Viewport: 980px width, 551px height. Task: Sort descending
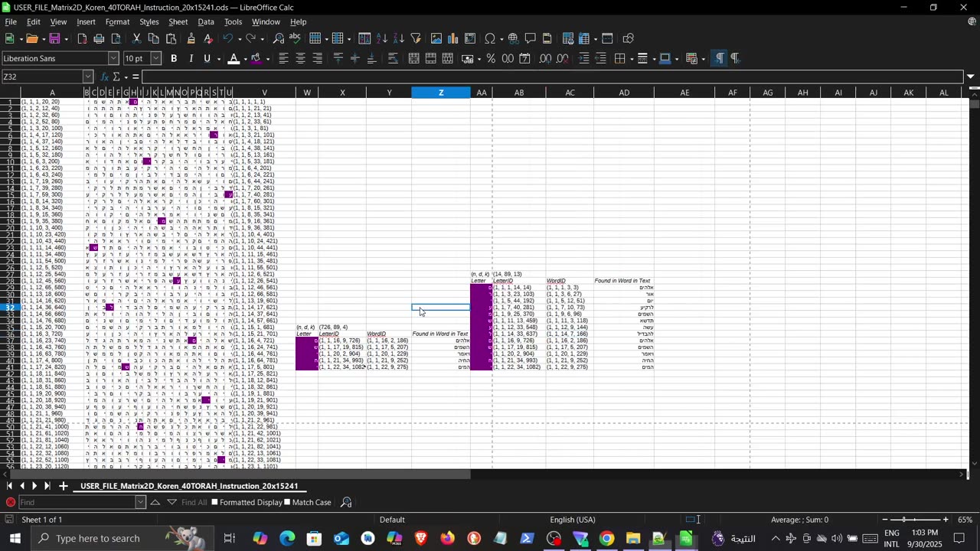399,38
